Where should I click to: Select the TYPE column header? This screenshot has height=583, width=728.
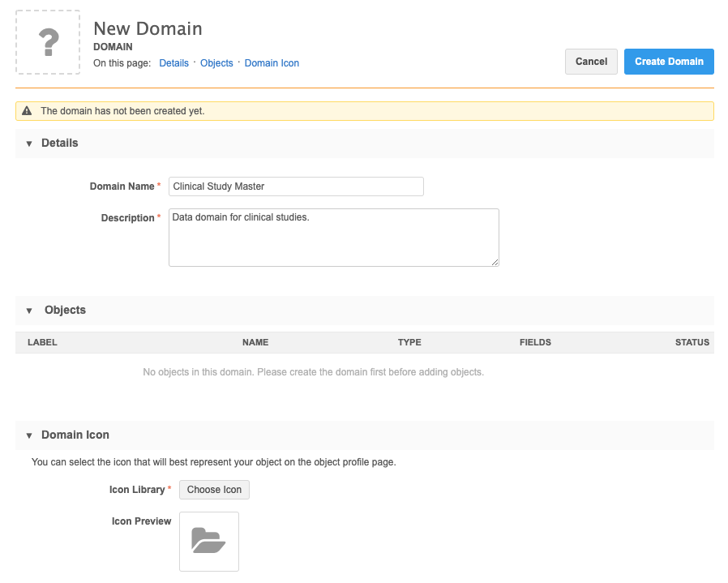pos(409,342)
